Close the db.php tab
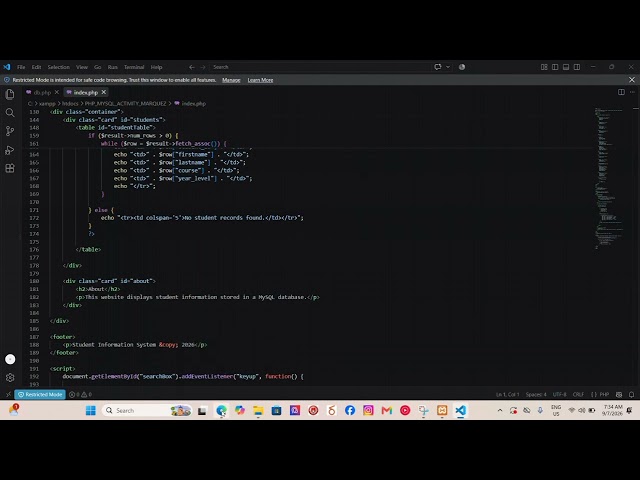The width and height of the screenshot is (640, 480). click(57, 92)
